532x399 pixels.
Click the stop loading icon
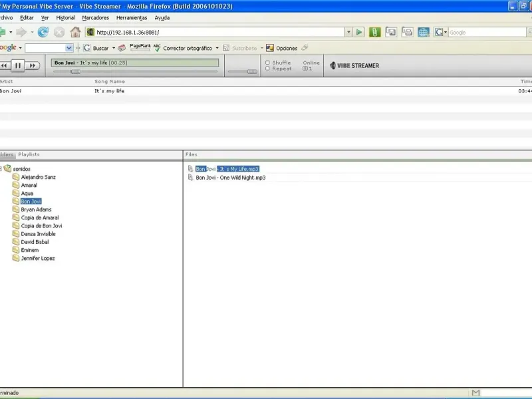[59, 32]
